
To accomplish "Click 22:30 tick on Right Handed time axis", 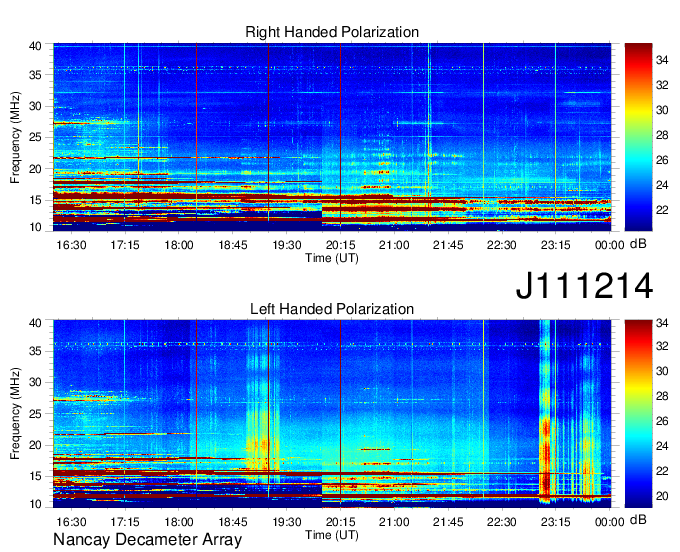I will (x=502, y=245).
